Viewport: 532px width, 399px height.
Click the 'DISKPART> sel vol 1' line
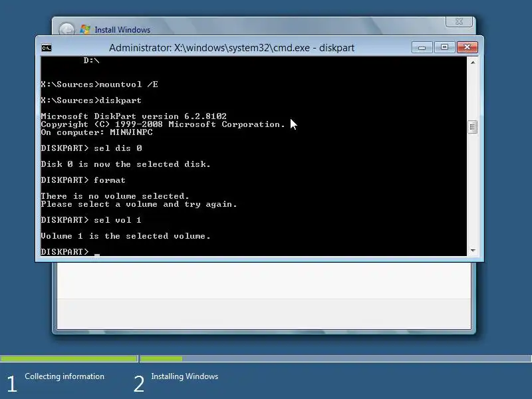pos(91,220)
